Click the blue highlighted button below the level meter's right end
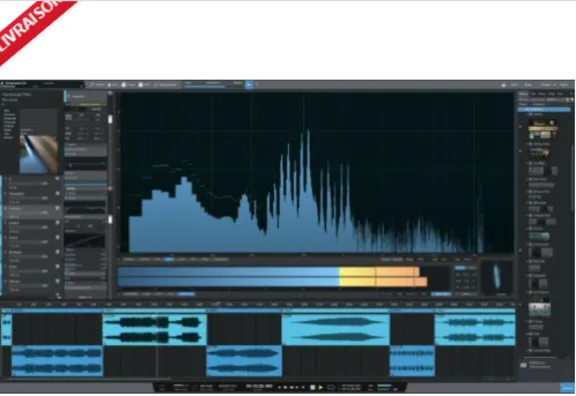576x396 pixels. coord(441,294)
